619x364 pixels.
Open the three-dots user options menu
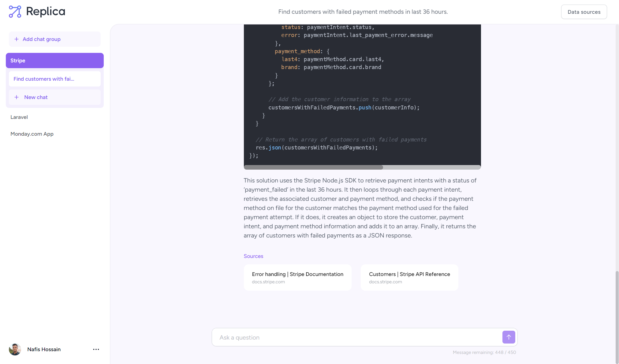(96, 349)
